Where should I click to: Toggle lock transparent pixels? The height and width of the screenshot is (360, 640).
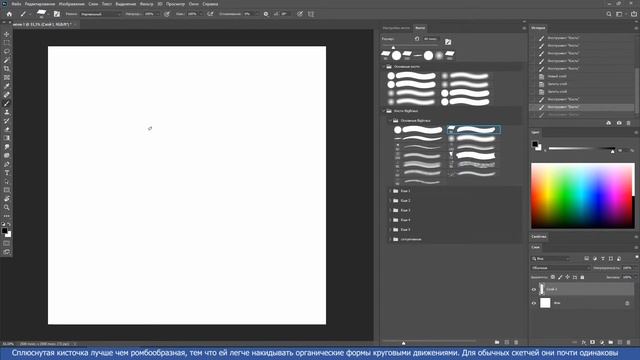pos(553,277)
